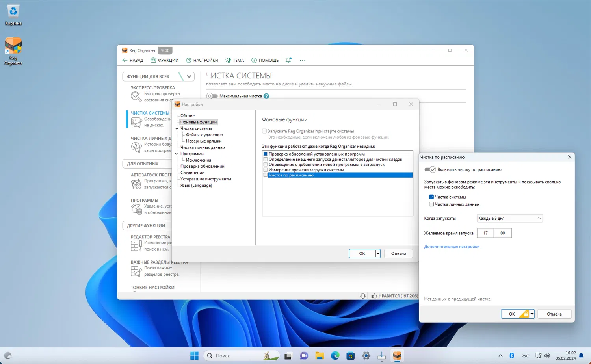Expand the Для опытных section header
591x364 pixels.
coord(147,164)
